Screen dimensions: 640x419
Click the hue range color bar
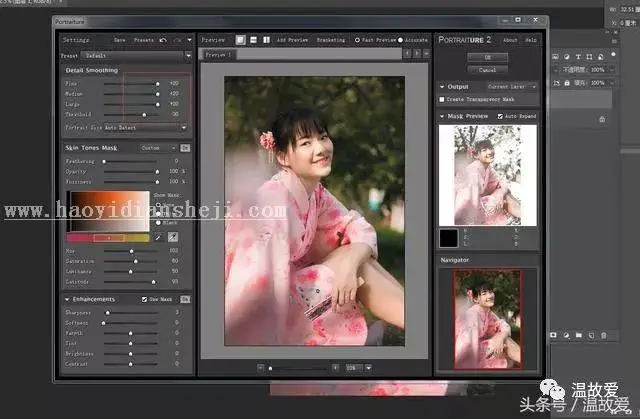tap(108, 238)
